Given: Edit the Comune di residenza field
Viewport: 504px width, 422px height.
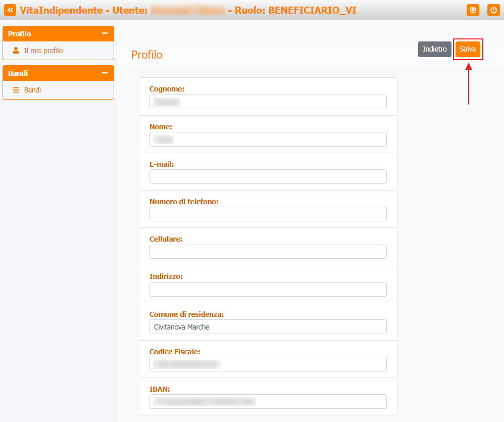Looking at the screenshot, I should 268,327.
